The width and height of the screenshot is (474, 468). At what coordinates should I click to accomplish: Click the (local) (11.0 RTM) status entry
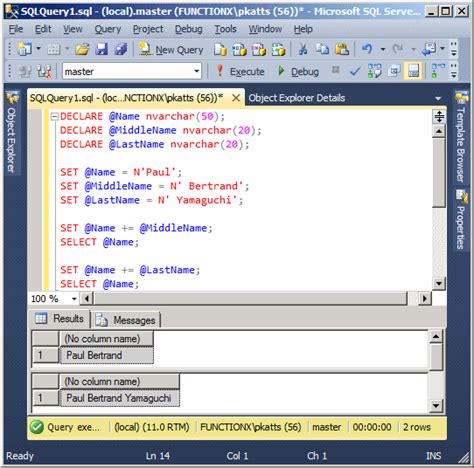pos(152,427)
